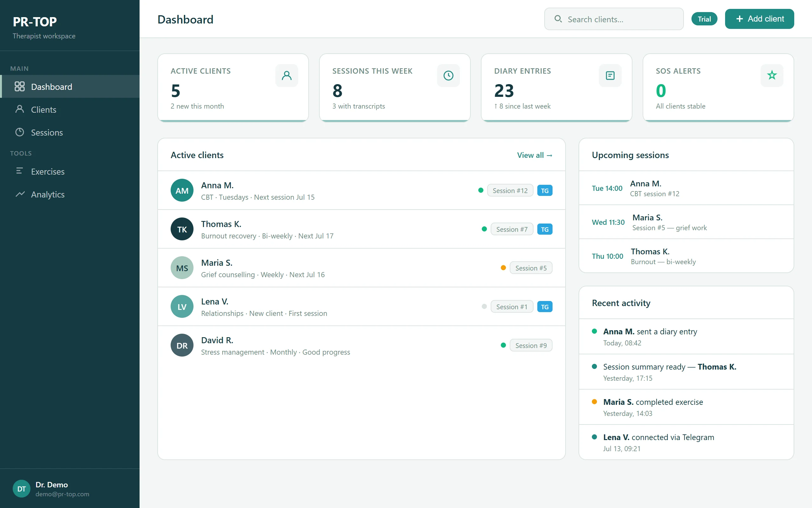The width and height of the screenshot is (812, 508).
Task: Click the orange status dot for Maria S.
Action: click(x=503, y=267)
